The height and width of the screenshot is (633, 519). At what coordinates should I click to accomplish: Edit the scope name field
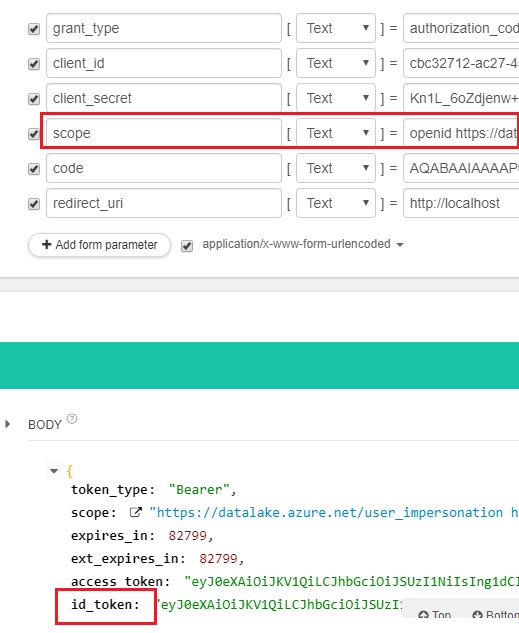164,133
